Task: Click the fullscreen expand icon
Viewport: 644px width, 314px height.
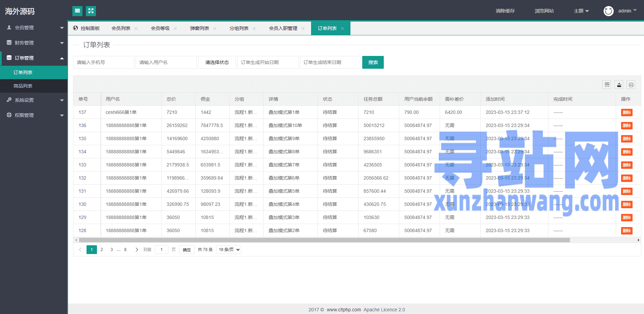Action: coord(91,11)
